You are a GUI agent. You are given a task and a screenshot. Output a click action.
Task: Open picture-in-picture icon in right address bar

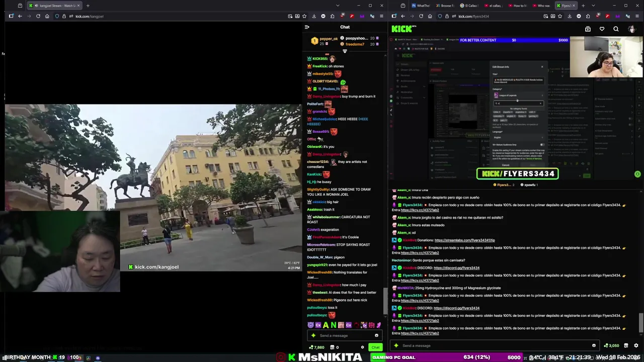545,16
